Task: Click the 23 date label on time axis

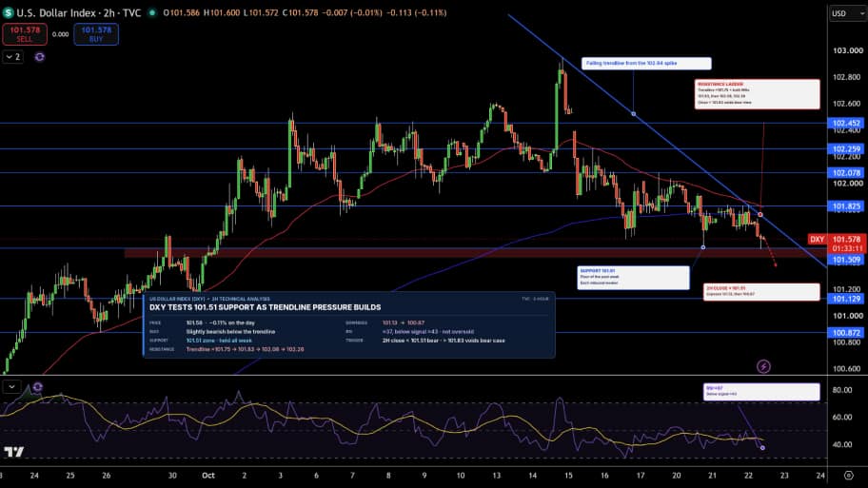Action: [x=784, y=476]
